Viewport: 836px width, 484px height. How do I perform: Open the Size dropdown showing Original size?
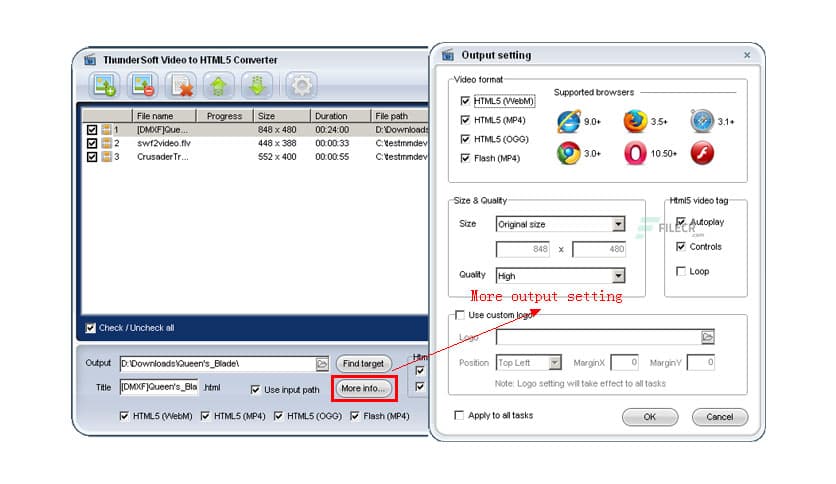coord(560,224)
